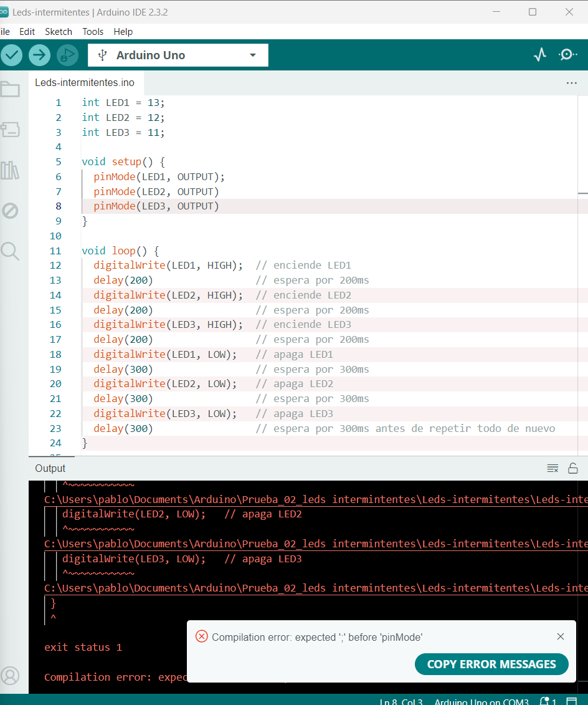Place cursor on highlighted 'pinMode(LED3, OUTPUT)'
The image size is (588, 705).
pyautogui.click(x=156, y=206)
